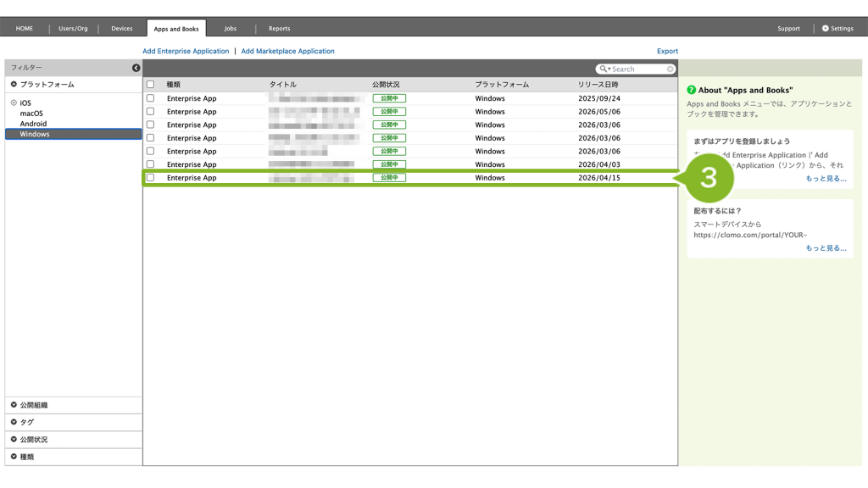The width and height of the screenshot is (868, 488).
Task: Select the Windows platform filter
Action: point(73,134)
